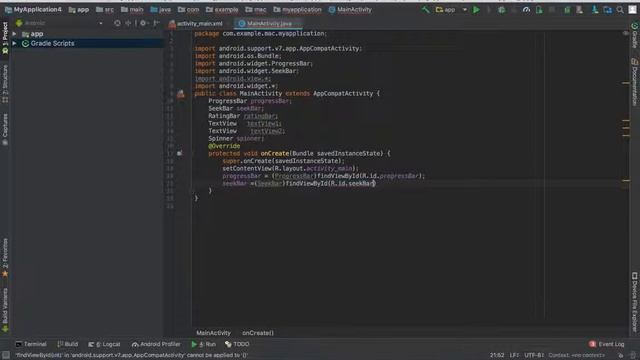Open the profiler gauge icon in toolbar

pos(526,9)
